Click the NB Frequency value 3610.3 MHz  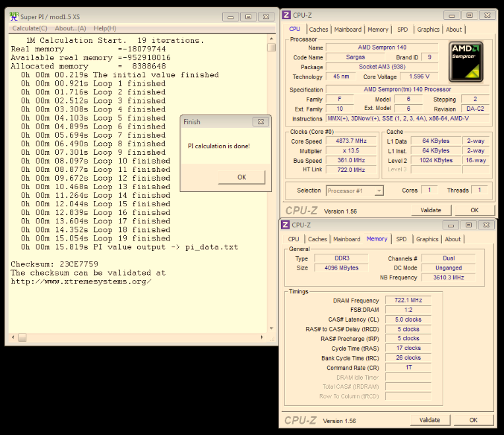(449, 277)
